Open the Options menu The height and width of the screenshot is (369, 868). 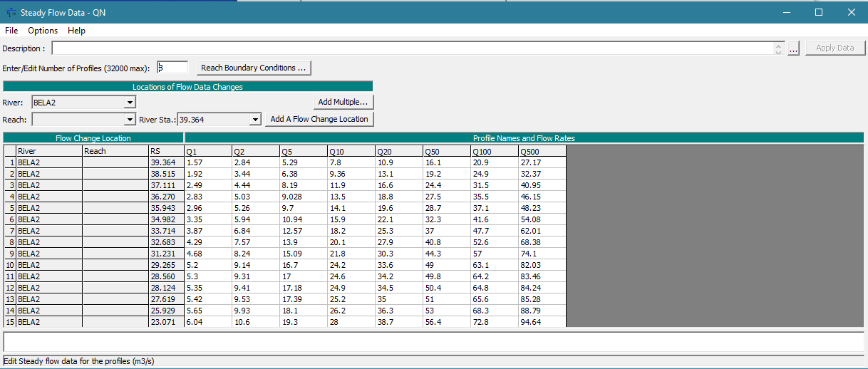coord(43,31)
